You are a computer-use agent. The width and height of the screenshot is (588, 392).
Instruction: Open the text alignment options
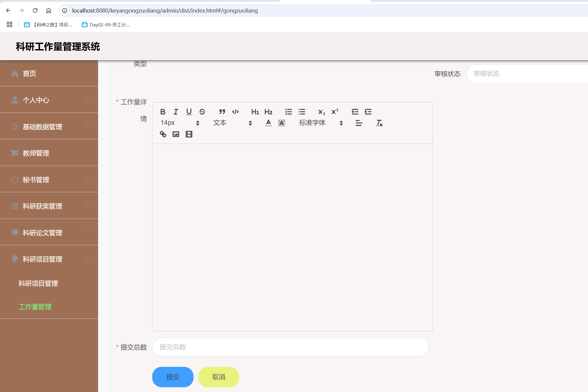point(359,123)
